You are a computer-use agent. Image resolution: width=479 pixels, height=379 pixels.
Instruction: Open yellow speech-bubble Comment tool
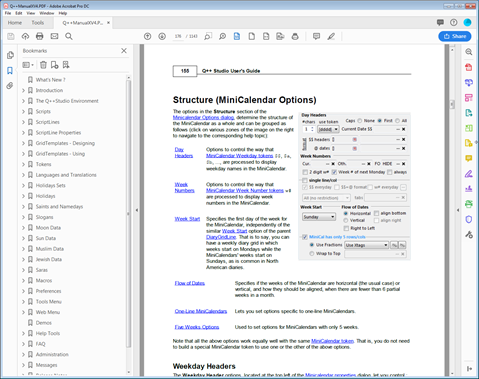[x=469, y=159]
